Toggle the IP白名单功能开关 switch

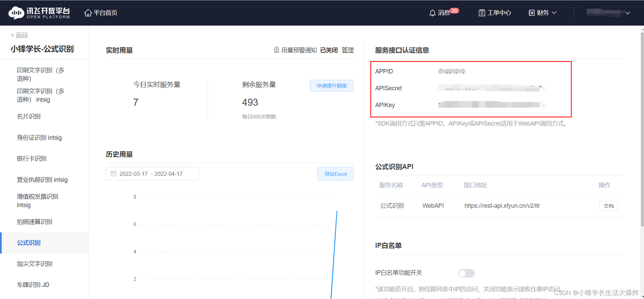pos(466,273)
